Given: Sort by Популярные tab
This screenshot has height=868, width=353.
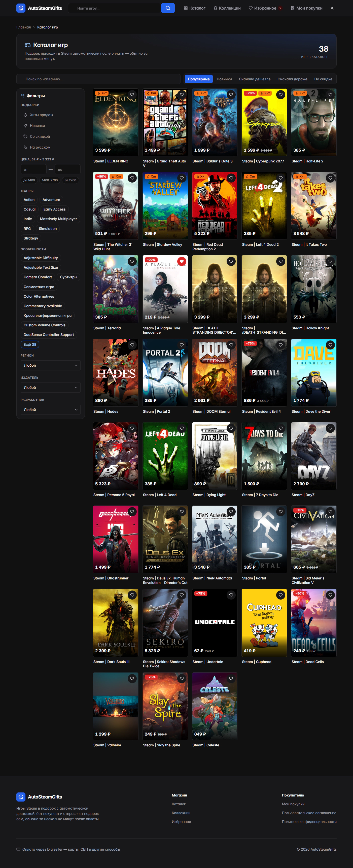Looking at the screenshot, I should (x=199, y=79).
